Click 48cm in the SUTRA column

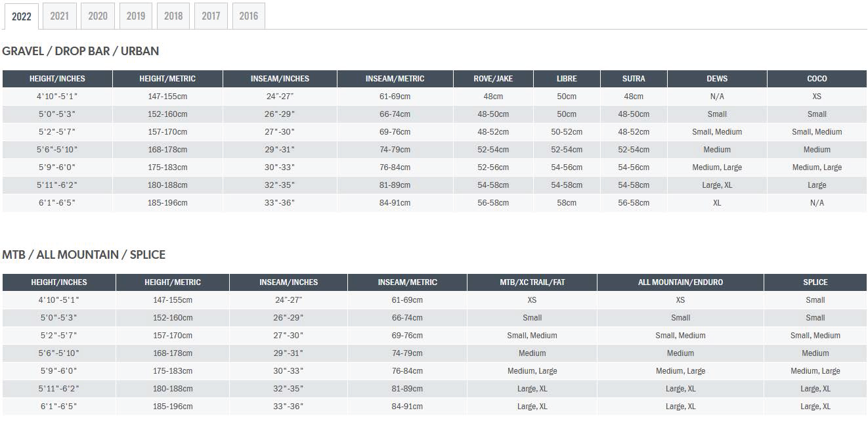coord(634,97)
